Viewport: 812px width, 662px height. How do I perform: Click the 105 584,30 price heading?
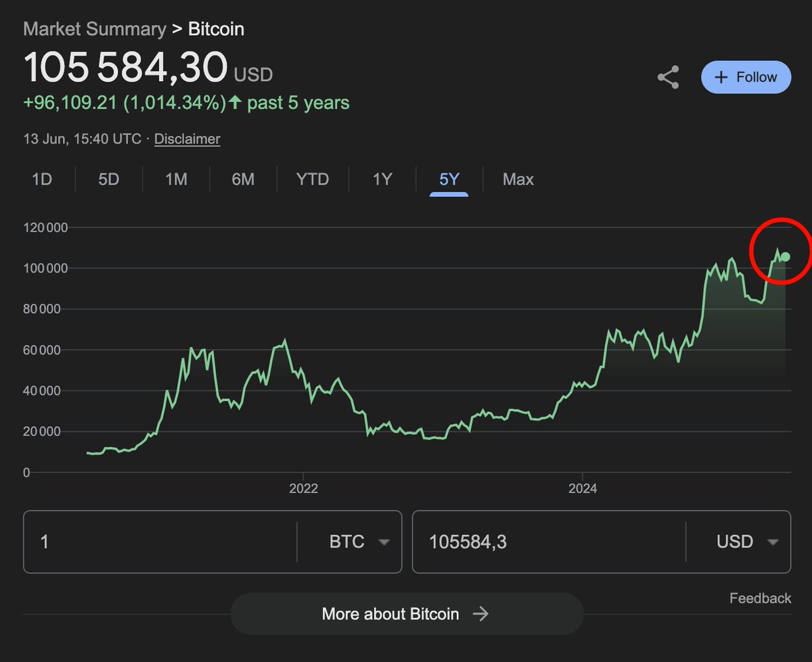point(125,68)
